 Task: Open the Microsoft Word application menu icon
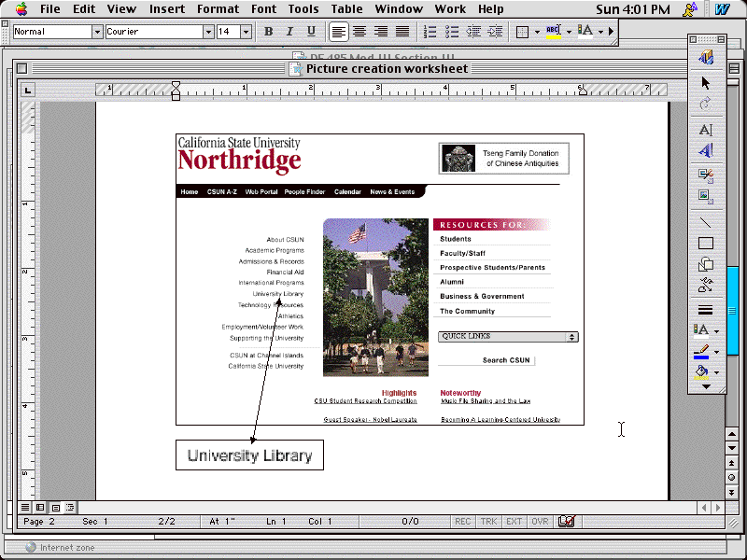click(x=722, y=9)
